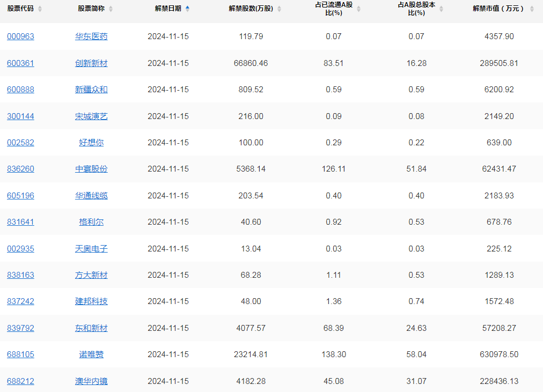This screenshot has width=543, height=392.
Task: Click the 澳华内镜 link
Action: coord(91,381)
